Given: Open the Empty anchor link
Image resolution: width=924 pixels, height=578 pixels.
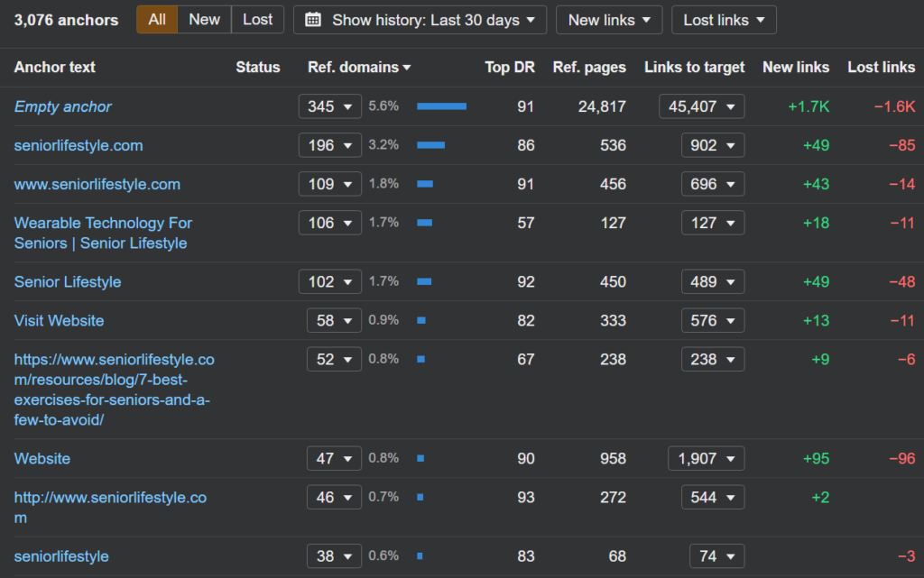Looking at the screenshot, I should (62, 106).
